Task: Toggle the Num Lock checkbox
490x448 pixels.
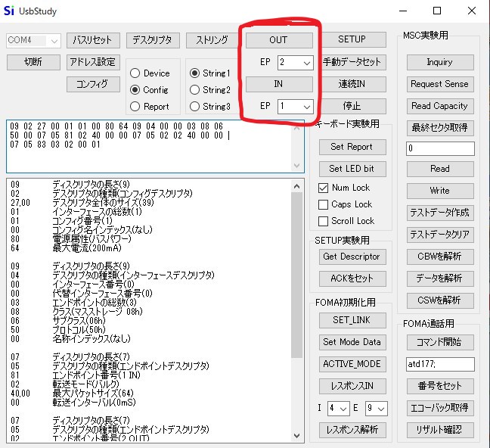Action: tap(324, 188)
